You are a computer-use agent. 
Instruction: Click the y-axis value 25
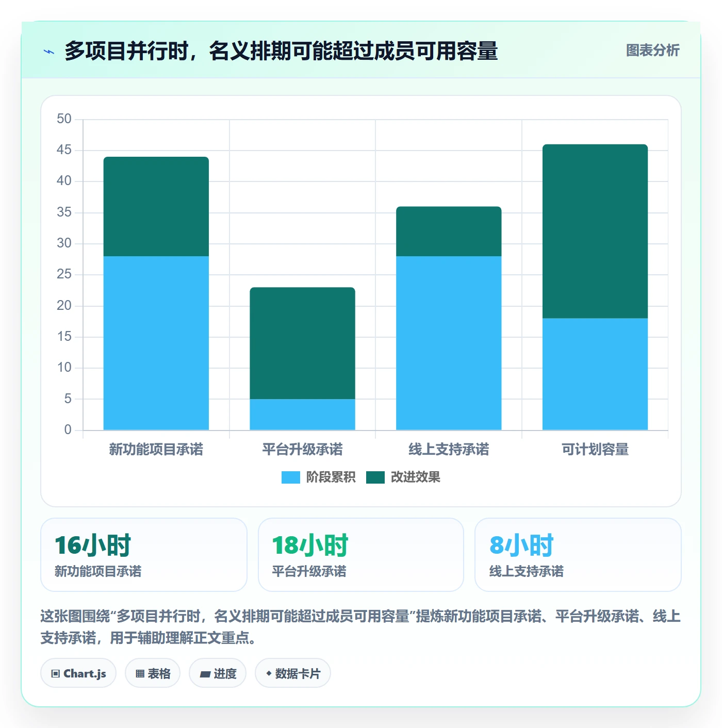64,274
